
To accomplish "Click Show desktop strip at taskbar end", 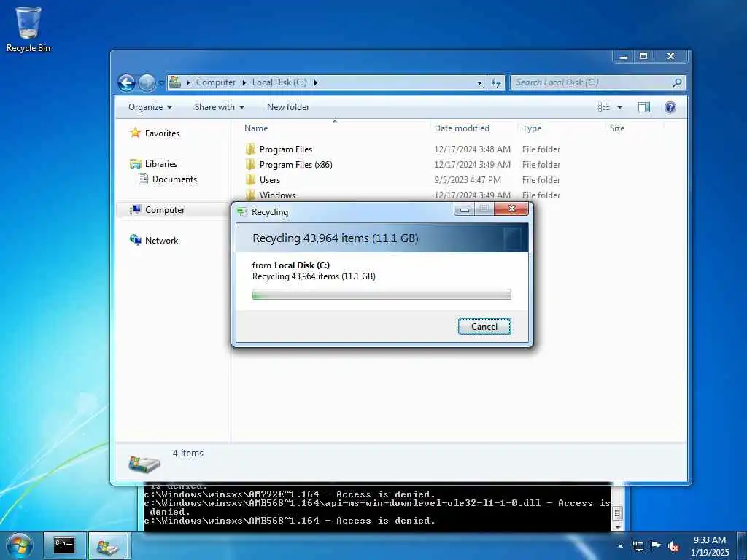I will point(742,545).
